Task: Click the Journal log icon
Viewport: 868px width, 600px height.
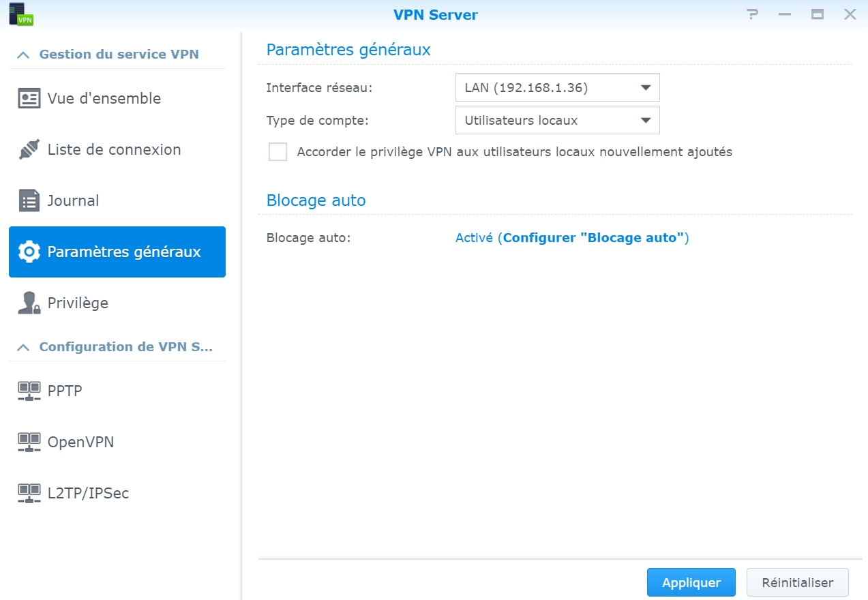Action: pos(29,200)
